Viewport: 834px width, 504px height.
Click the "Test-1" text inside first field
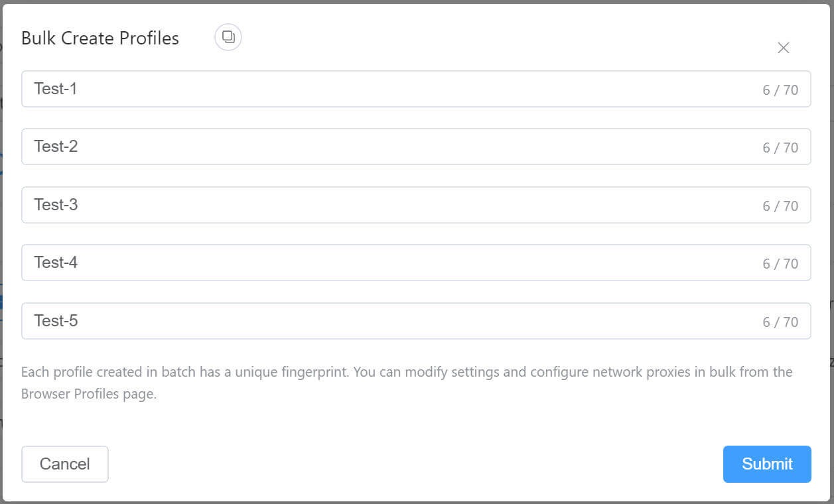[56, 89]
